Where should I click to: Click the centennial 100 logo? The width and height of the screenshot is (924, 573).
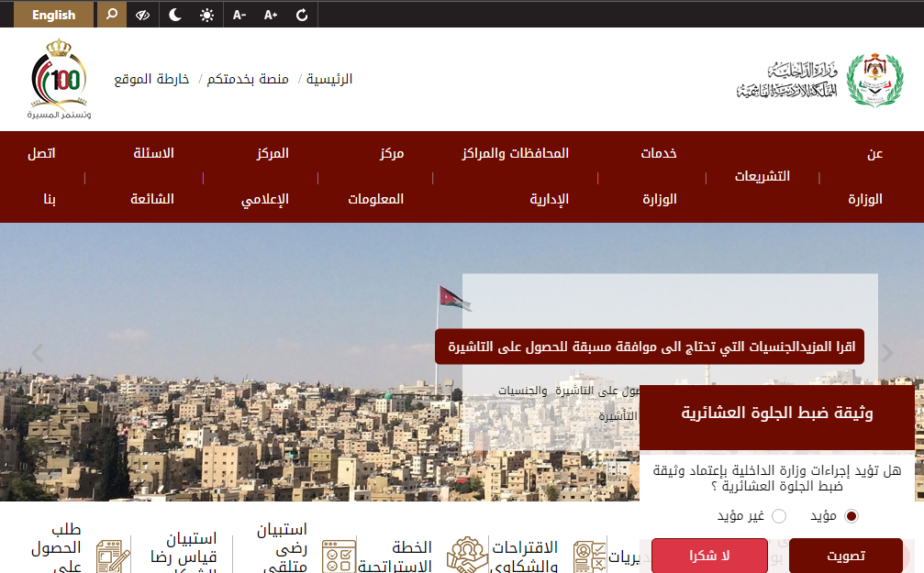tap(59, 80)
